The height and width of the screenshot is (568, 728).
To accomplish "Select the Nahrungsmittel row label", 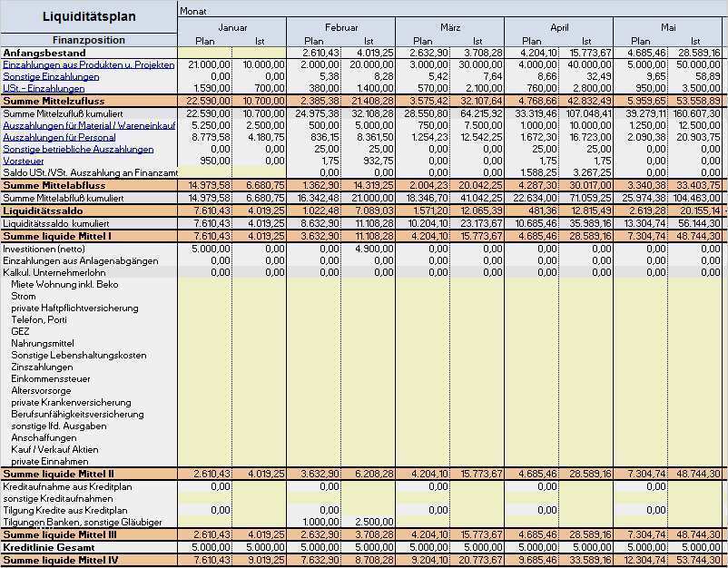I will click(43, 343).
